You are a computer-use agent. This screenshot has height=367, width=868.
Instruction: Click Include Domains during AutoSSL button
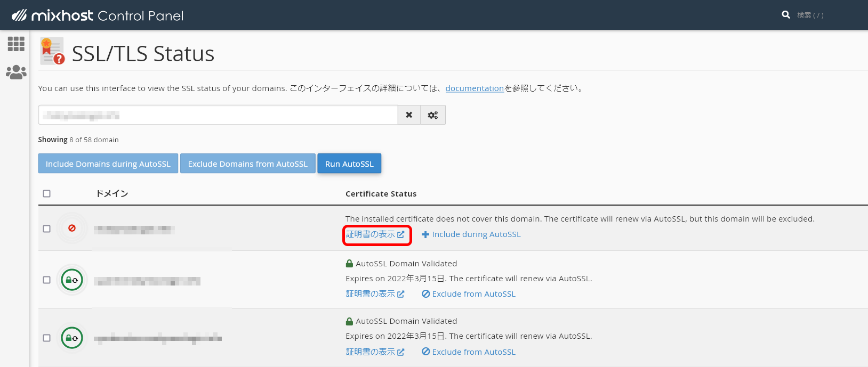point(108,164)
